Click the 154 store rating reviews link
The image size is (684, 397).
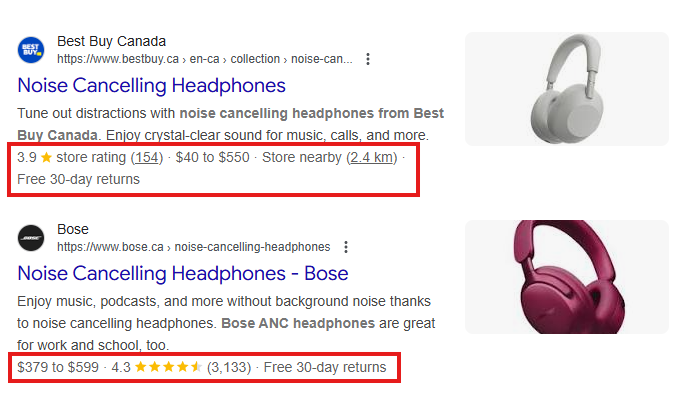click(147, 157)
